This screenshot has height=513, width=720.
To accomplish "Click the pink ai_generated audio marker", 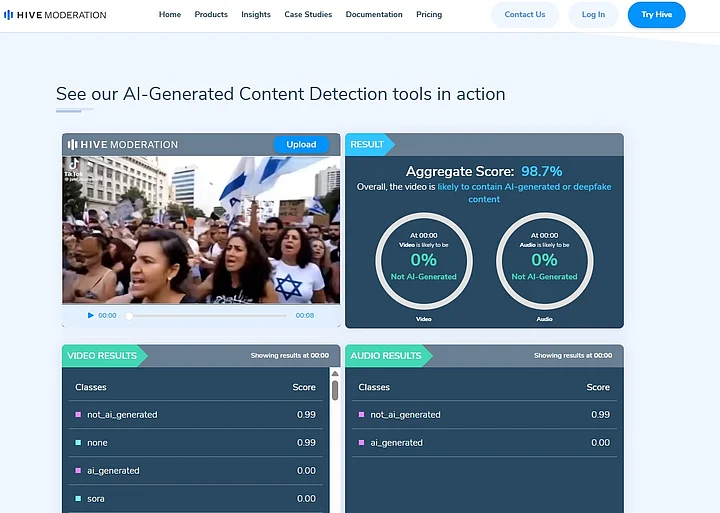I will click(361, 443).
